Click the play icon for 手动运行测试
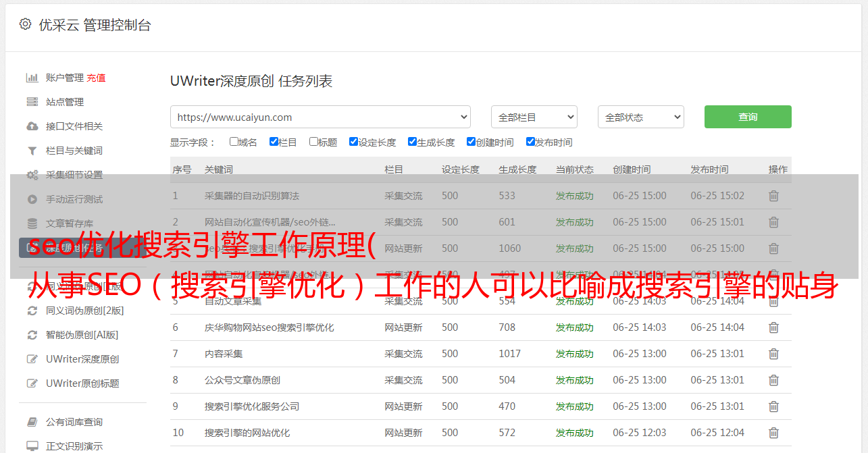Viewport: 868px width, 453px height. [32, 199]
